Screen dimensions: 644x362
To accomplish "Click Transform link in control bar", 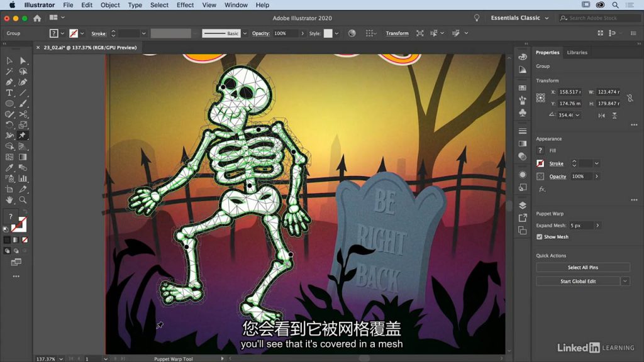I will point(397,33).
